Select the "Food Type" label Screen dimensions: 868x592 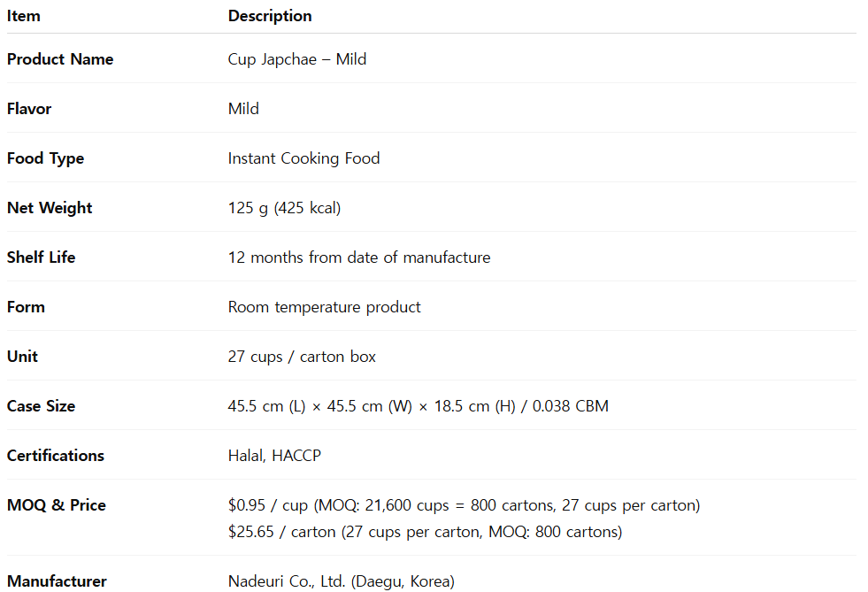coord(45,158)
